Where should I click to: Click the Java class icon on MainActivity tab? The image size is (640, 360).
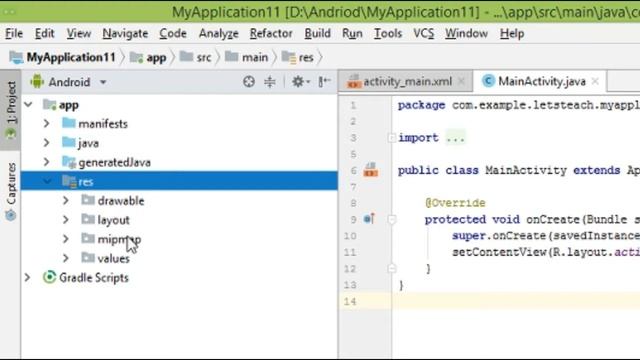pos(488,81)
